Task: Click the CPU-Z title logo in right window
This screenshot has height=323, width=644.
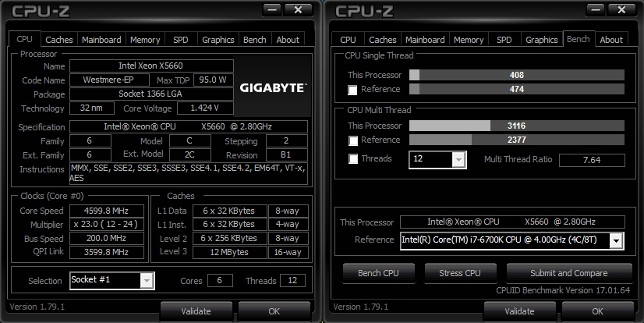Action: (364, 11)
